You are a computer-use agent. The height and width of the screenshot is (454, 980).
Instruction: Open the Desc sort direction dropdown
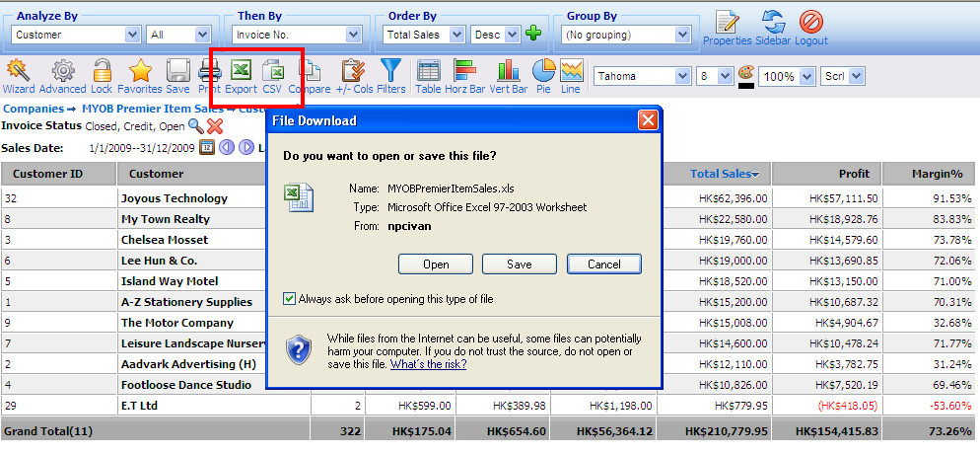495,35
